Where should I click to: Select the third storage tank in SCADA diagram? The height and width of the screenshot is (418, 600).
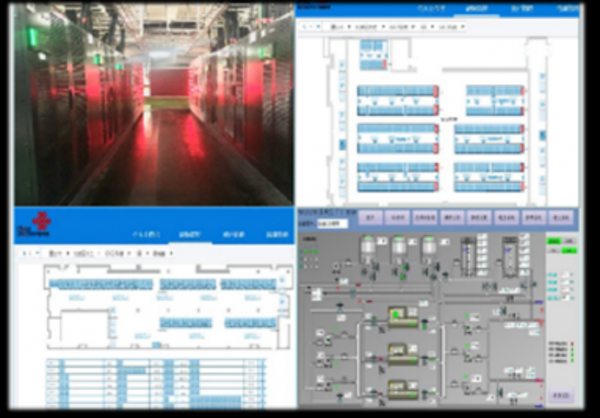click(x=429, y=246)
